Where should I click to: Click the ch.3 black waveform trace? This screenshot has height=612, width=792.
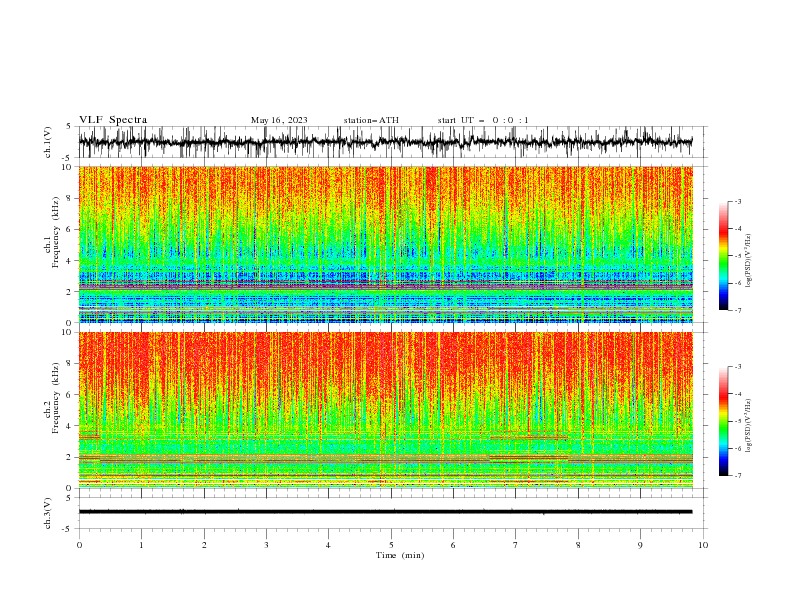click(x=385, y=512)
